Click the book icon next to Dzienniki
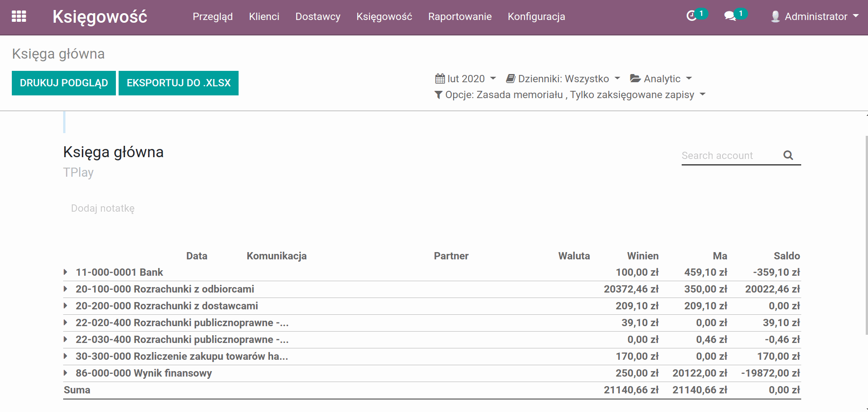The height and width of the screenshot is (412, 868). (511, 79)
